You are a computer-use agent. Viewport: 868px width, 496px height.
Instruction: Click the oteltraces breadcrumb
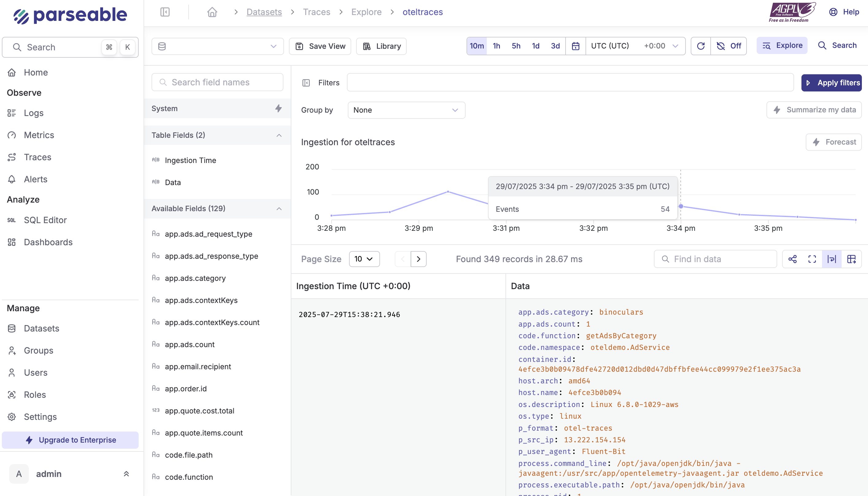coord(422,12)
